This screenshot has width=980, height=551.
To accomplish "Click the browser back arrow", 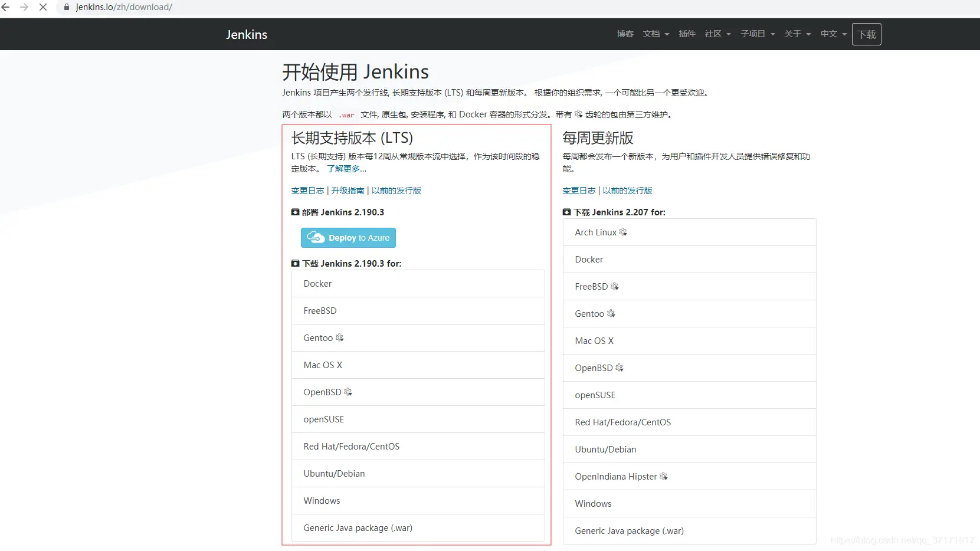I will (6, 7).
